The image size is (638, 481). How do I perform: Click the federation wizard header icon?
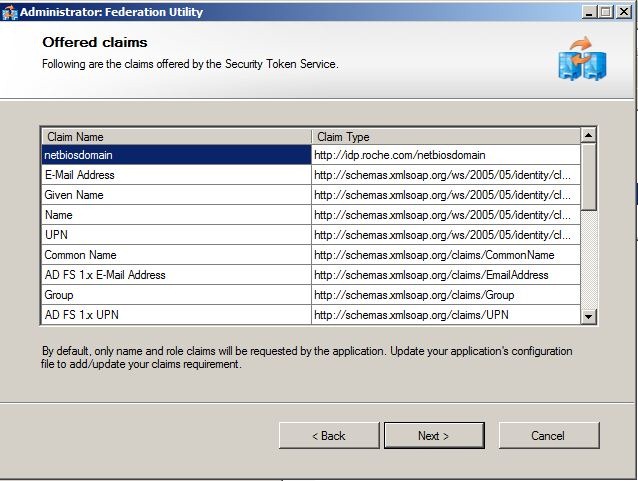pyautogui.click(x=582, y=59)
